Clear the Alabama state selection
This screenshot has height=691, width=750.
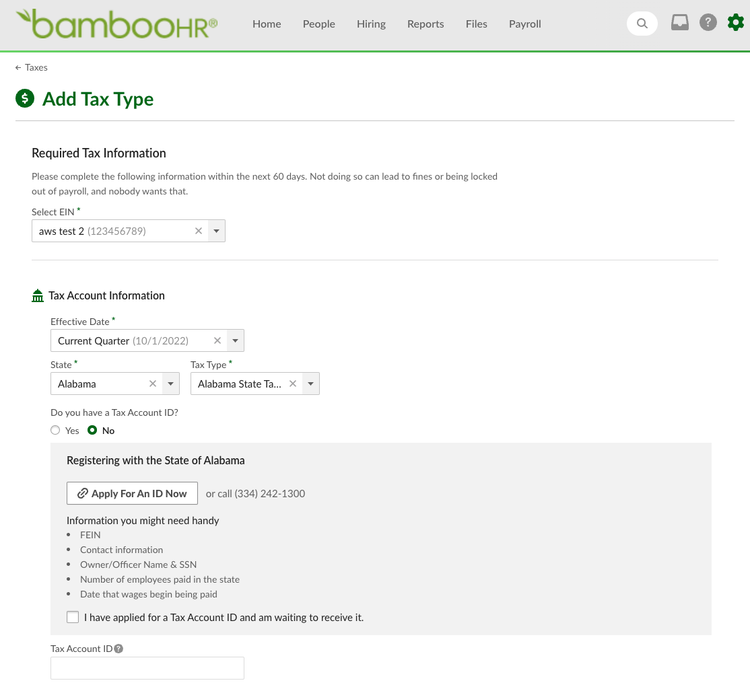[x=153, y=384]
